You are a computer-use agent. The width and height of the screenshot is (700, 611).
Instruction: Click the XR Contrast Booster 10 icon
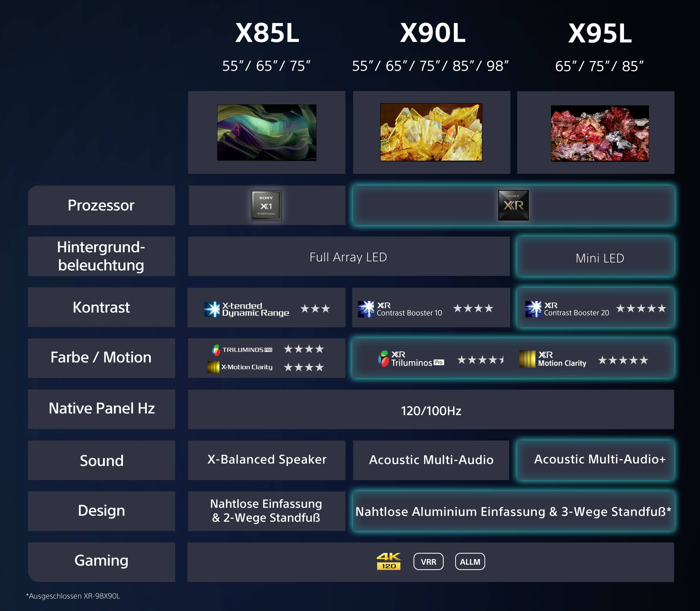coord(400,309)
